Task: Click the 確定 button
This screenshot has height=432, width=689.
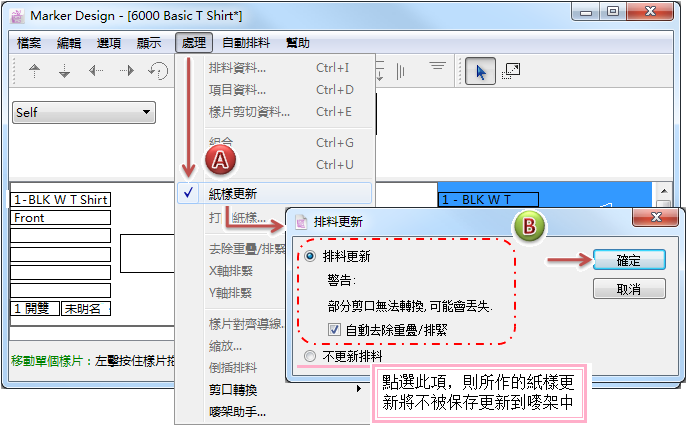Action: click(629, 260)
